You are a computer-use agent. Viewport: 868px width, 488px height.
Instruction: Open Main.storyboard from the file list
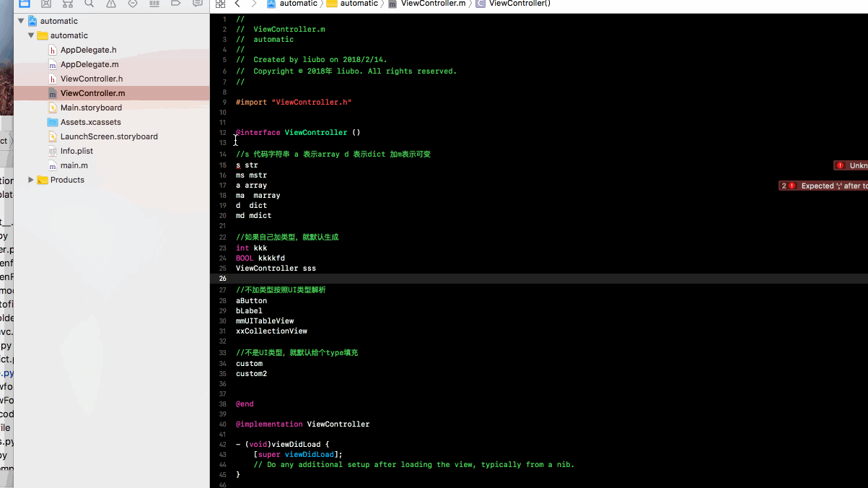[111, 108]
